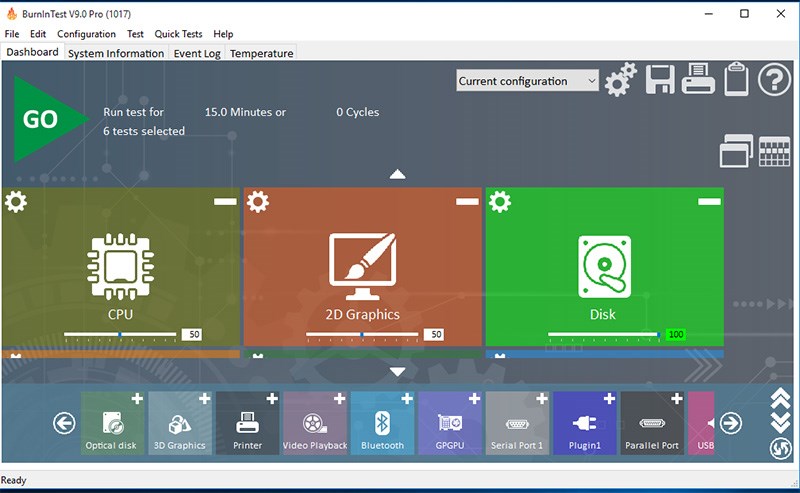The width and height of the screenshot is (800, 493).
Task: Open help via the question mark icon
Action: coord(774,80)
